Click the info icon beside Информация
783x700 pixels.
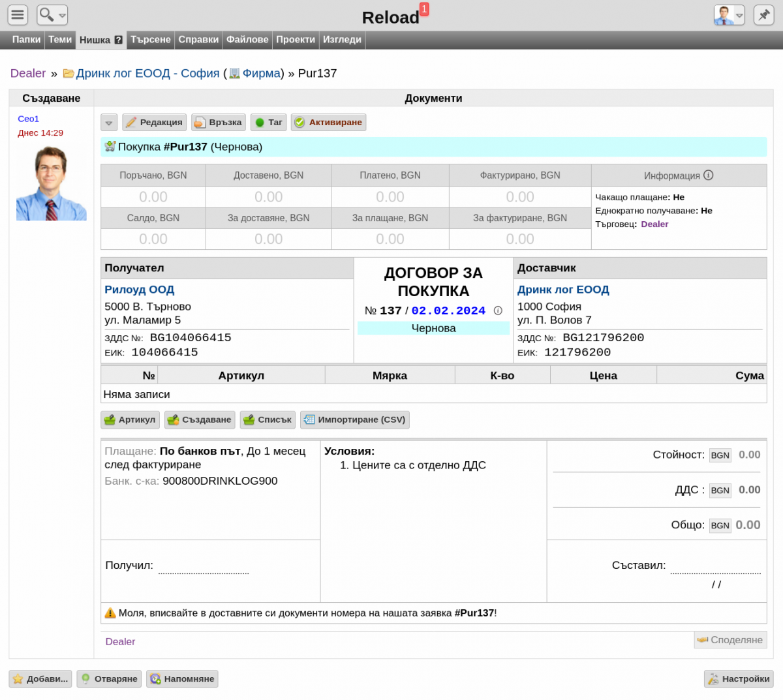(x=709, y=175)
